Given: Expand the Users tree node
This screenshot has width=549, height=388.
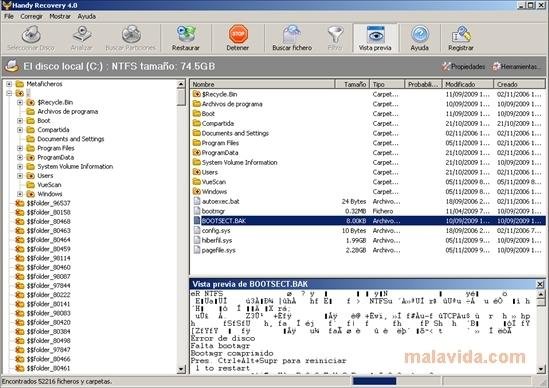Looking at the screenshot, I should [20, 175].
